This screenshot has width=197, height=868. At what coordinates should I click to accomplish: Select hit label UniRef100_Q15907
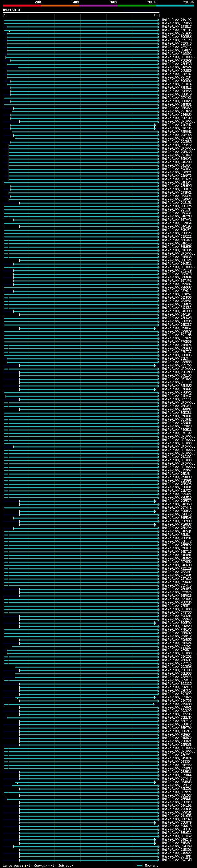(x=177, y=470)
